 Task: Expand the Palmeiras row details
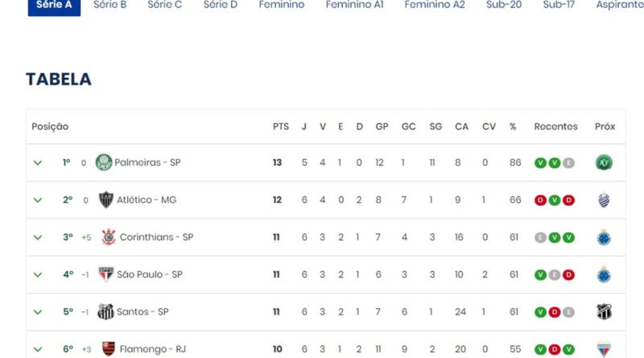click(37, 163)
